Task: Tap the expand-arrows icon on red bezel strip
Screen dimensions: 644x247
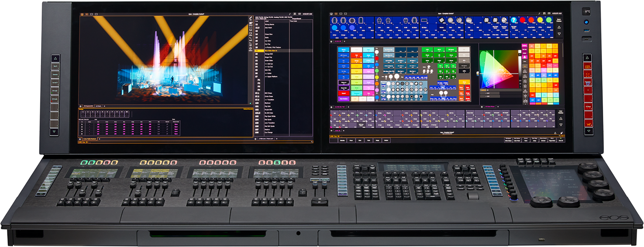Action: [588, 74]
